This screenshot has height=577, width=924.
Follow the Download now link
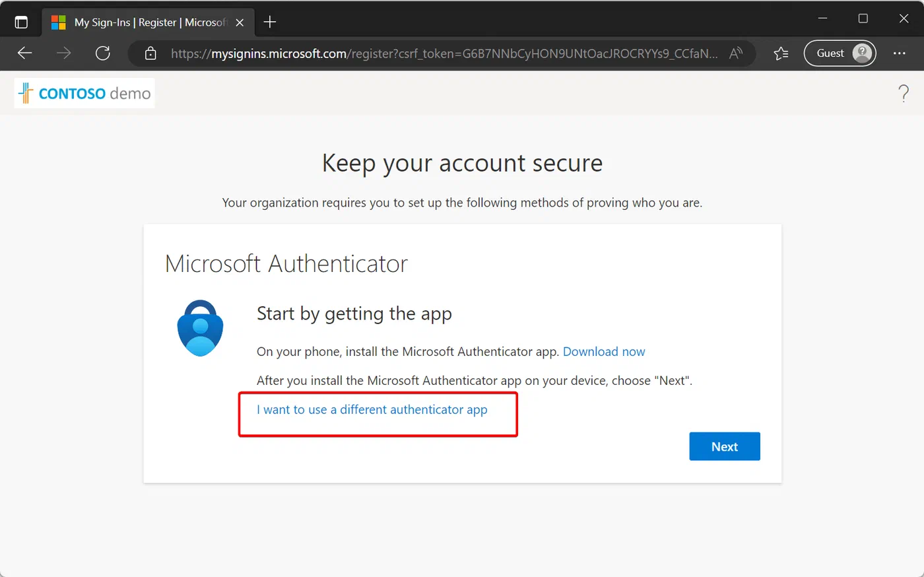604,352
